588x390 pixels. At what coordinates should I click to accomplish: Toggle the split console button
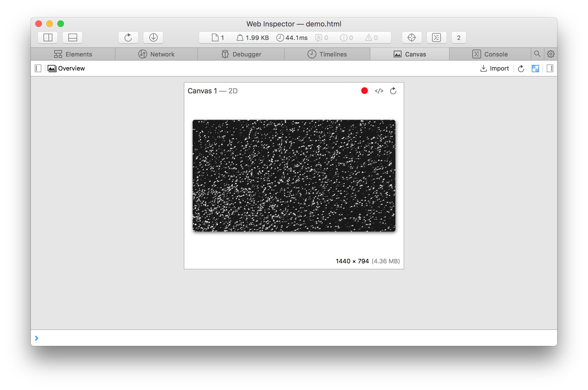click(436, 37)
